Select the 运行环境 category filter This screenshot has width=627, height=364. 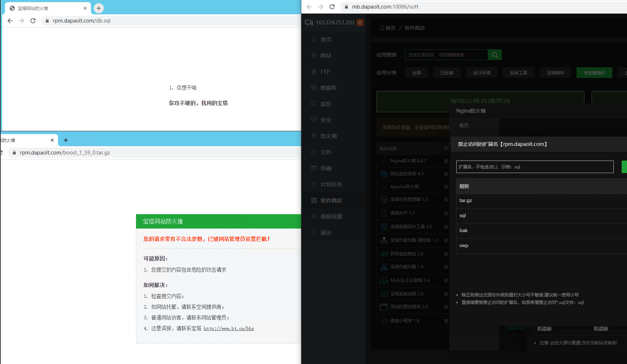coord(482,73)
